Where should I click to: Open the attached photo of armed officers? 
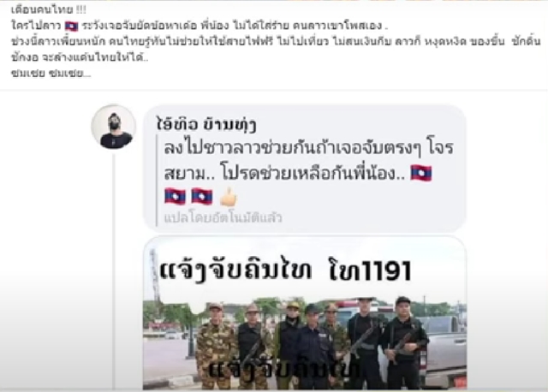[305, 313]
